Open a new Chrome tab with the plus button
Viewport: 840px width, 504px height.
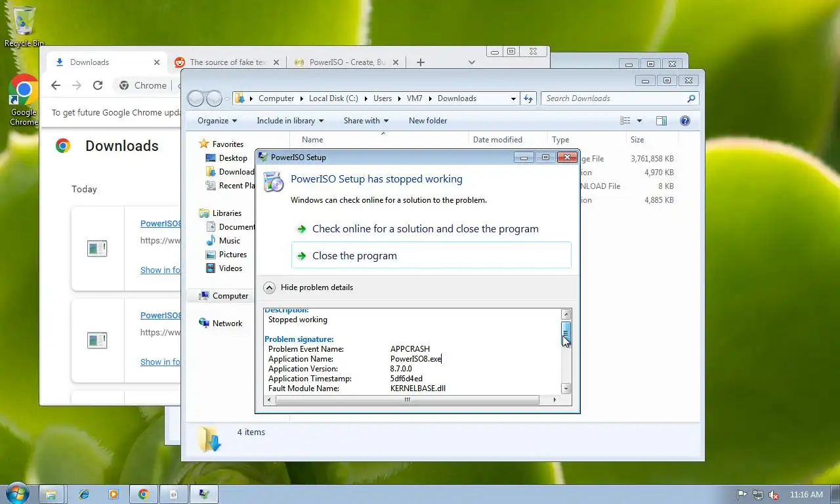click(x=421, y=62)
